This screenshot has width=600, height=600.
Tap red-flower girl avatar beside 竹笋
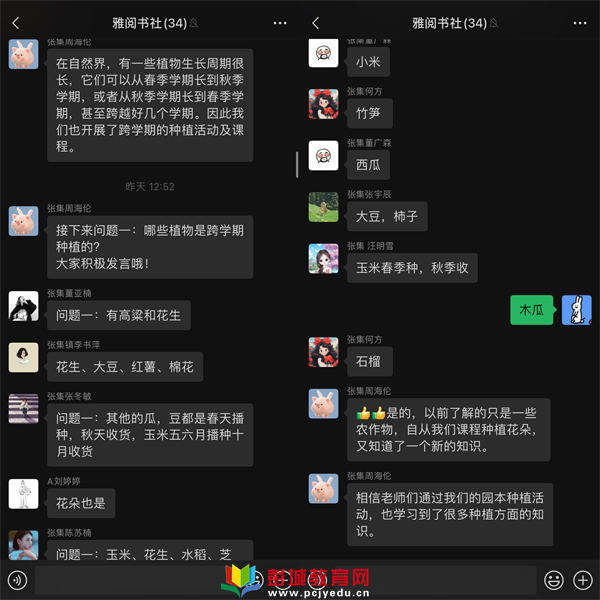coord(323,104)
